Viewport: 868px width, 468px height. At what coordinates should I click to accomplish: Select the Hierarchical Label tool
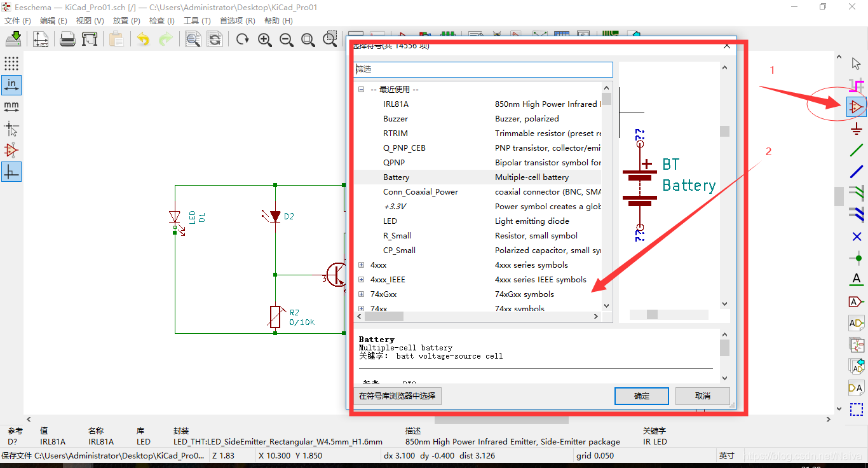857,323
